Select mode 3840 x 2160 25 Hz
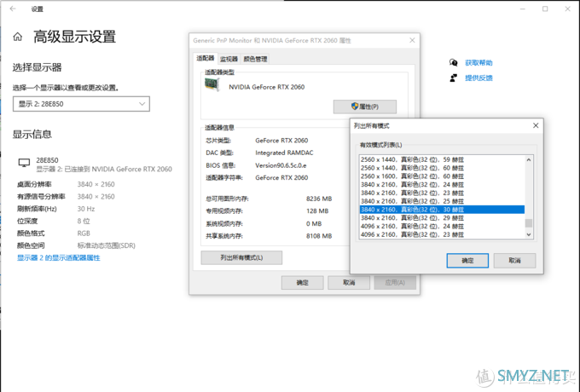580x392 pixels. point(442,201)
